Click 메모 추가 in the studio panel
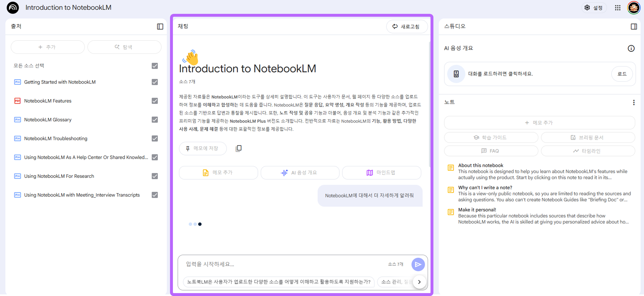This screenshot has height=296, width=644. coord(539,123)
